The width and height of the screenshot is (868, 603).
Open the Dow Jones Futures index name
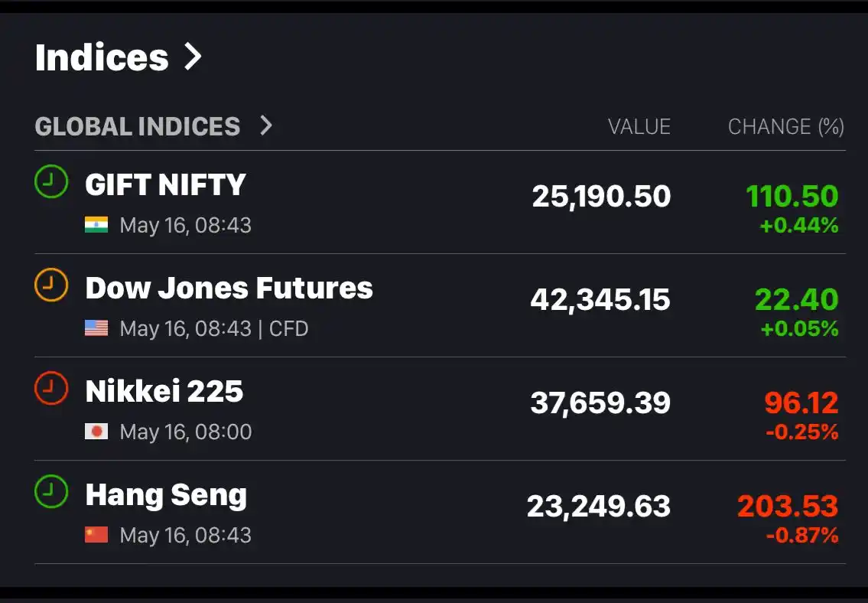pos(229,288)
